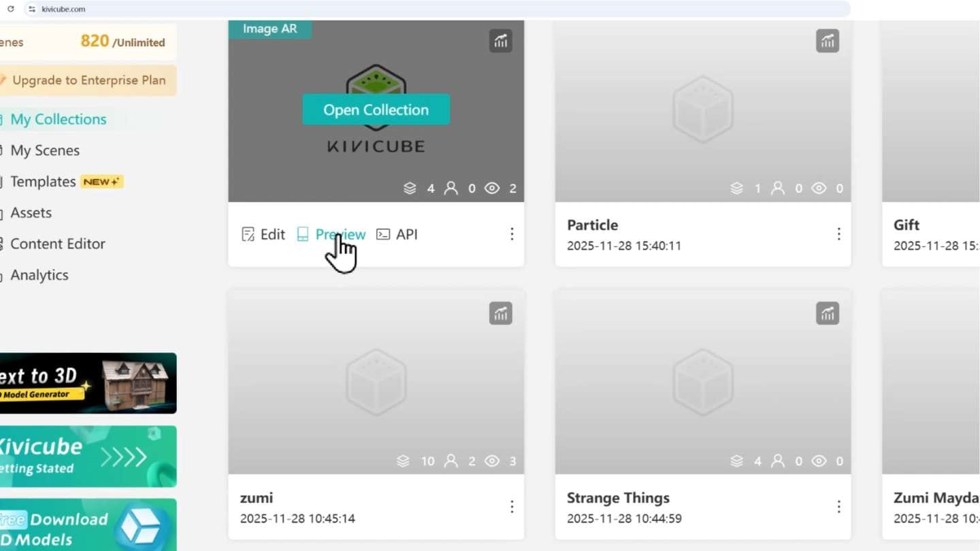Click the Preview phone icon
Image resolution: width=980 pixels, height=551 pixels.
[303, 235]
